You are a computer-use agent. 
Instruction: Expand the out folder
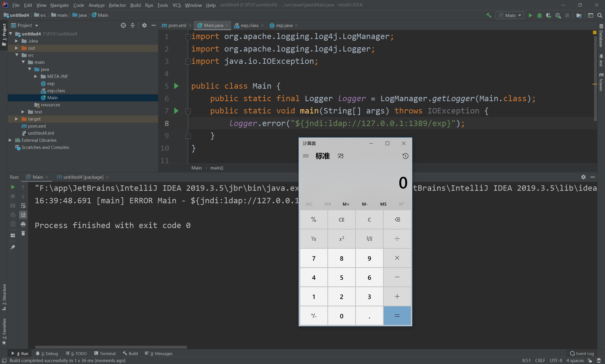tap(17, 48)
